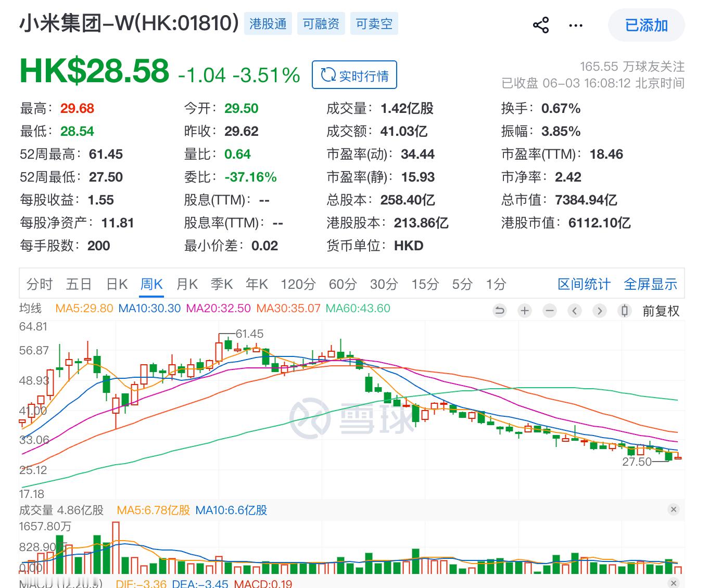Open 区间统计 link
This screenshot has width=709, height=588.
(584, 284)
